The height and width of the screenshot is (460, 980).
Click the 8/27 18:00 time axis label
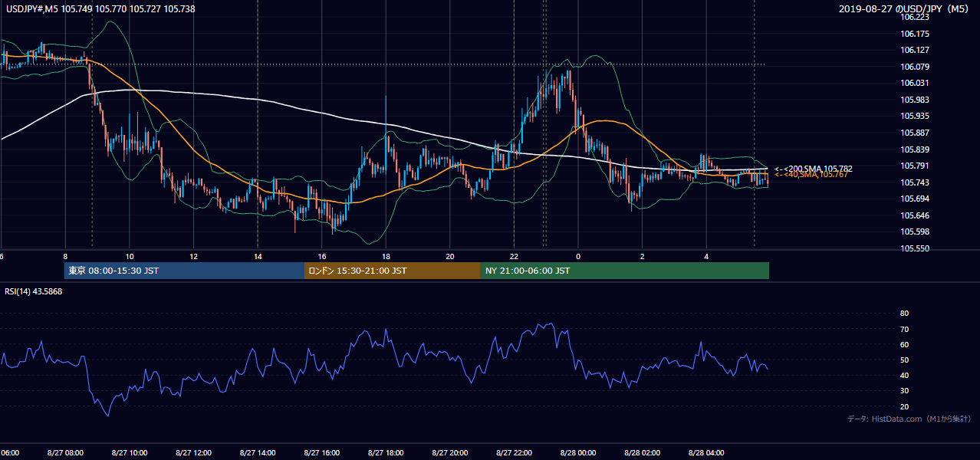(386, 453)
